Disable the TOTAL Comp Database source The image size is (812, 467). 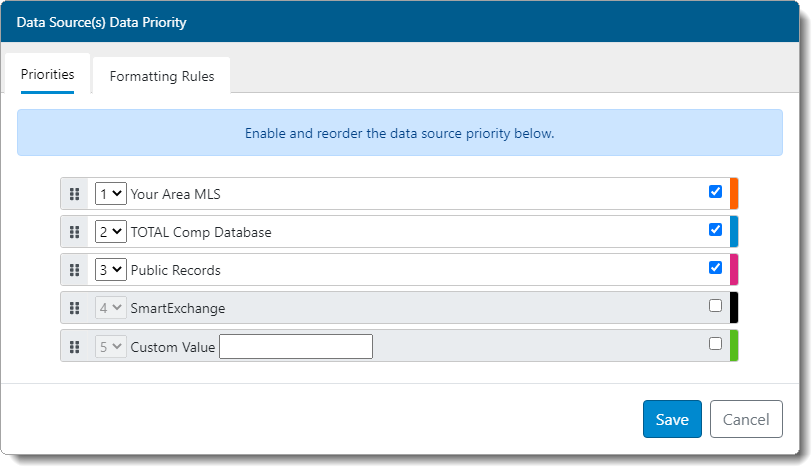(715, 230)
